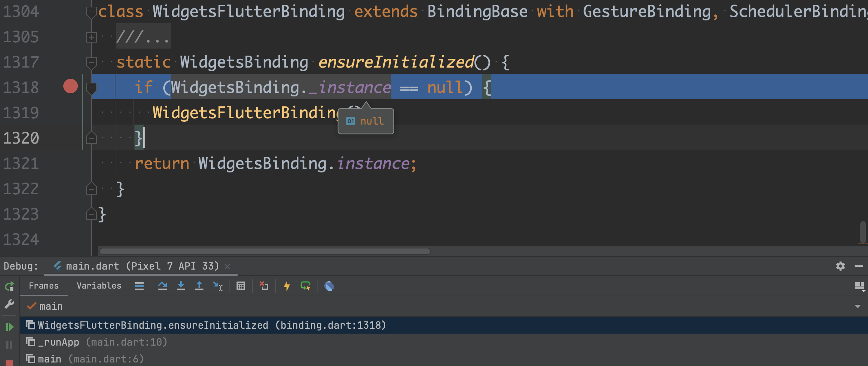This screenshot has width=868, height=366.
Task: Close the main.dart debug session tab
Action: (x=227, y=267)
